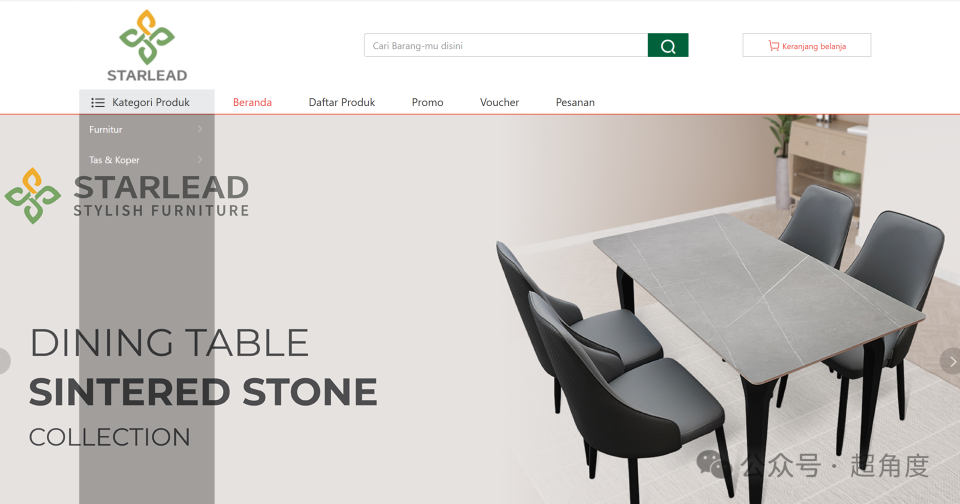Open the Kategori Produk dropdown menu
The height and width of the screenshot is (504, 960).
click(x=147, y=102)
